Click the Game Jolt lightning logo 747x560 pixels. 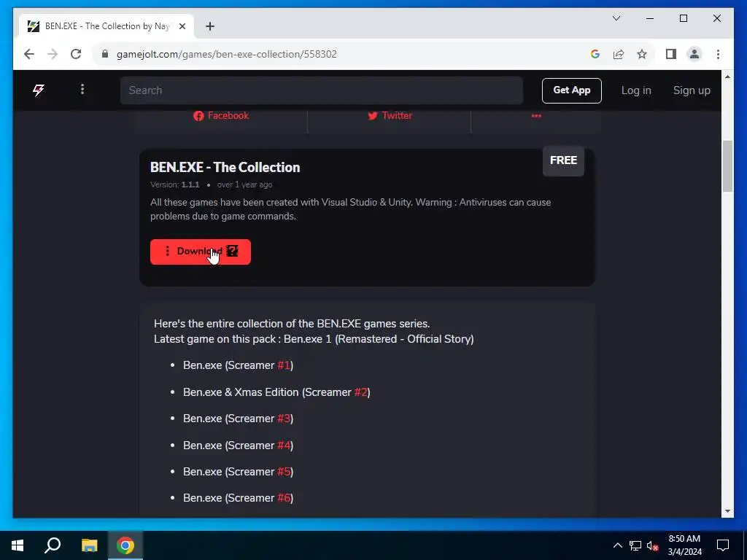(x=39, y=90)
